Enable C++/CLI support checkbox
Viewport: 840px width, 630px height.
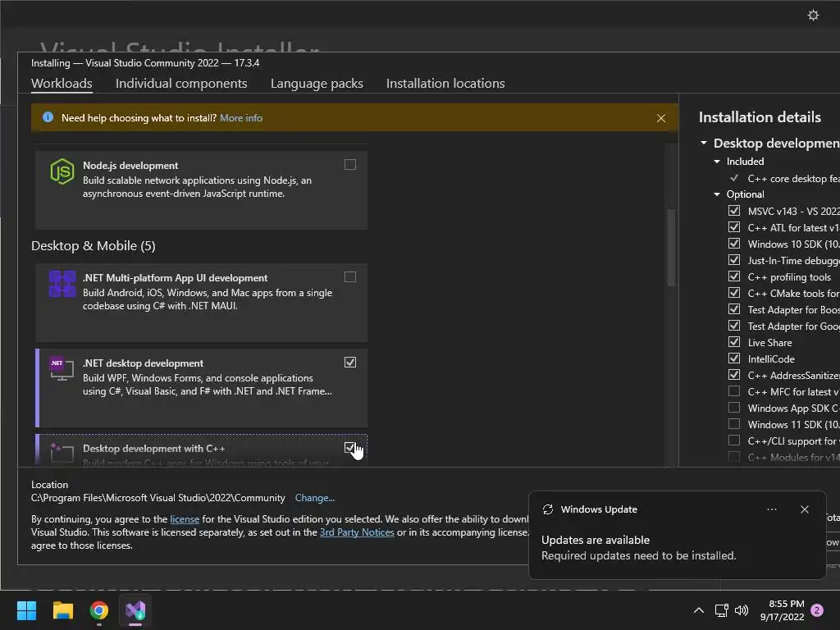tap(734, 441)
